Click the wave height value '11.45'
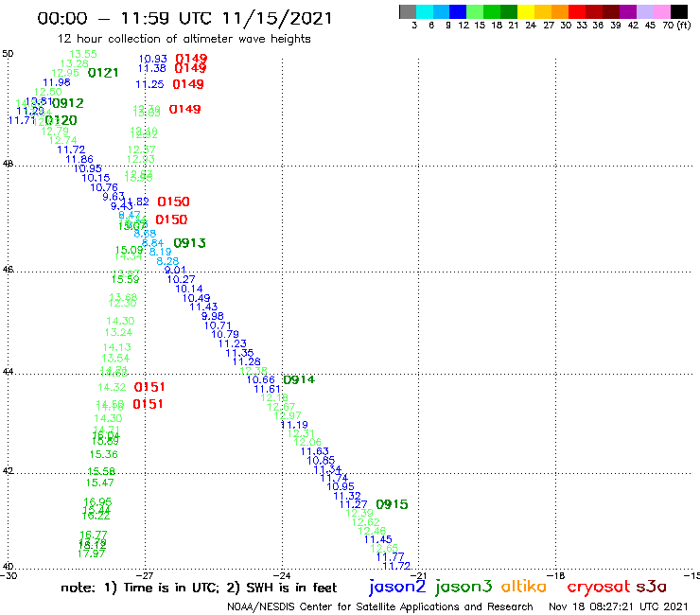This screenshot has width=700, height=615. (x=378, y=539)
